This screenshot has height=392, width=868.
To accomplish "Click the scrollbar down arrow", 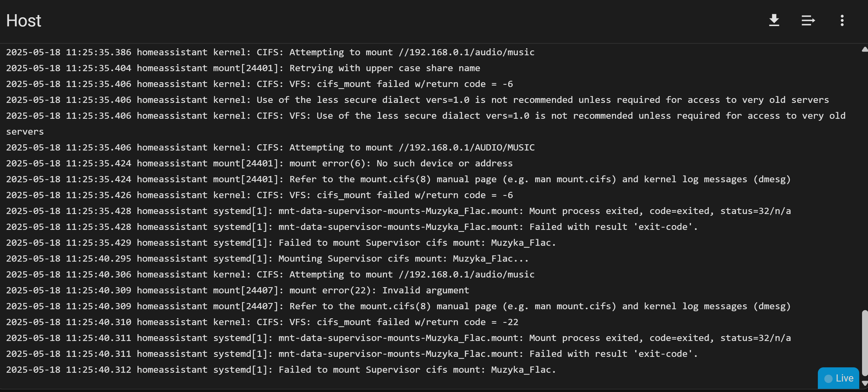I will pyautogui.click(x=865, y=383).
